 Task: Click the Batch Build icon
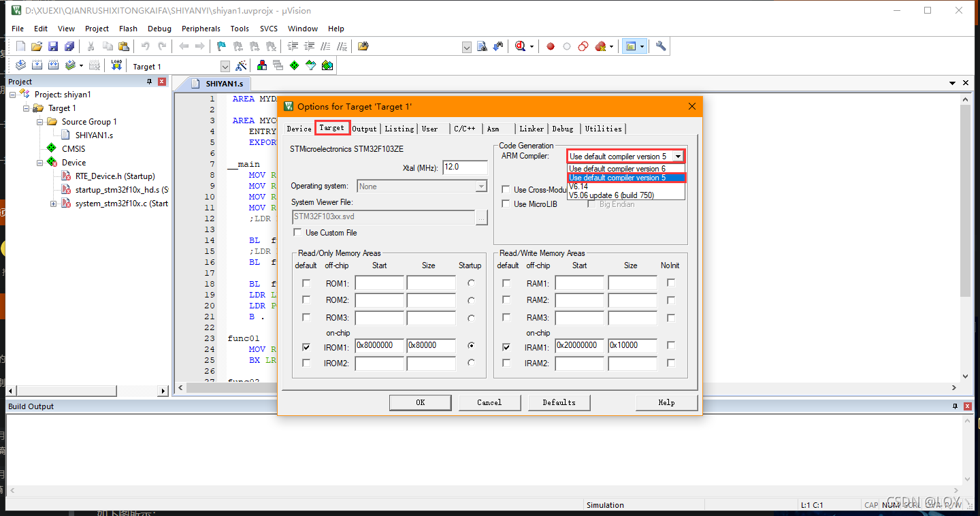pyautogui.click(x=71, y=65)
